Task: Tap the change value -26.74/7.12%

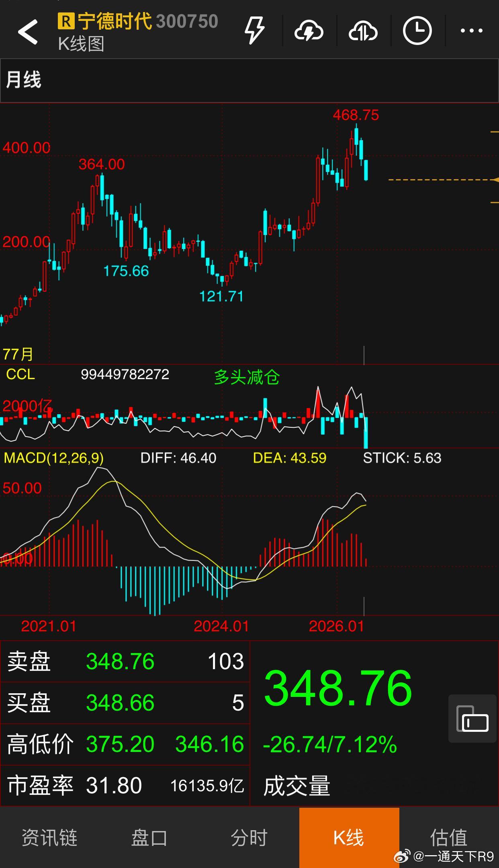Action: (x=330, y=744)
